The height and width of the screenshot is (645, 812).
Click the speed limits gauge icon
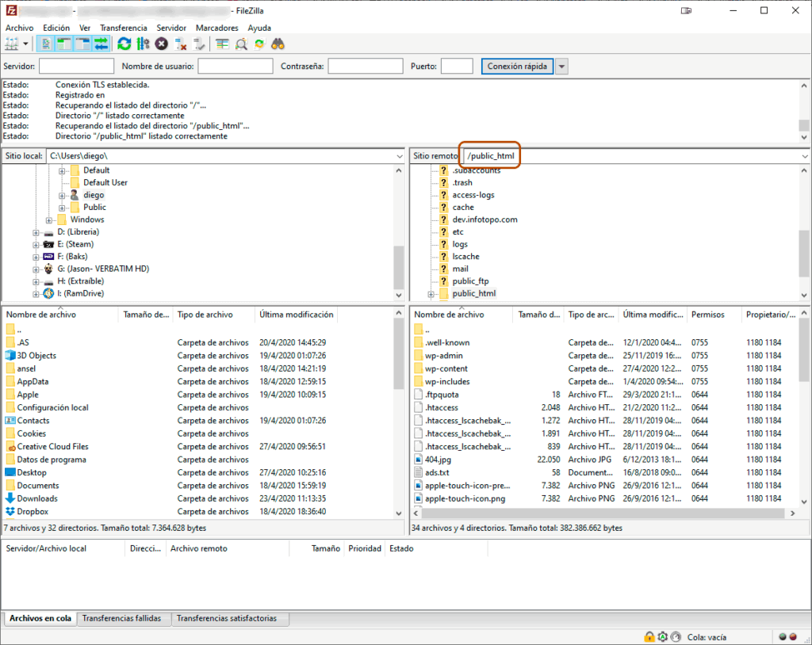(676, 636)
